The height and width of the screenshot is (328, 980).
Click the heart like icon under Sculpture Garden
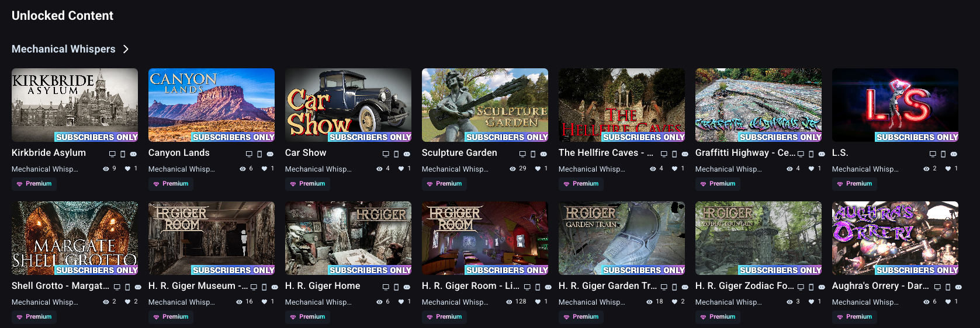click(x=538, y=169)
